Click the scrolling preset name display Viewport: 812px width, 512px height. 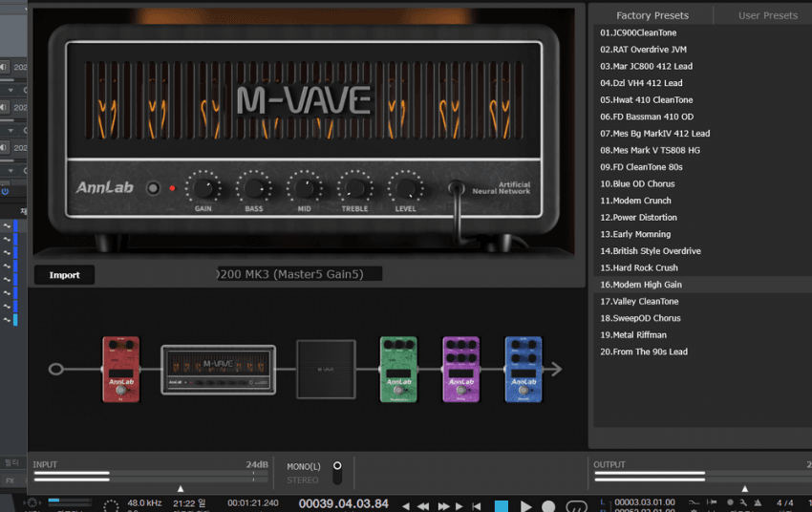[299, 274]
